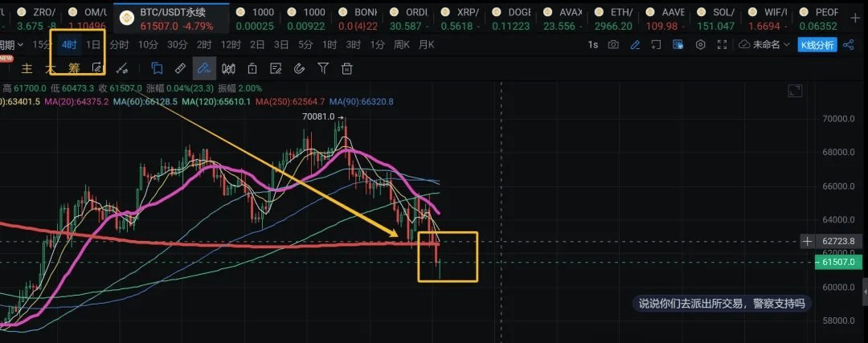Toggle the blue pencil drawing mode icon

635,45
